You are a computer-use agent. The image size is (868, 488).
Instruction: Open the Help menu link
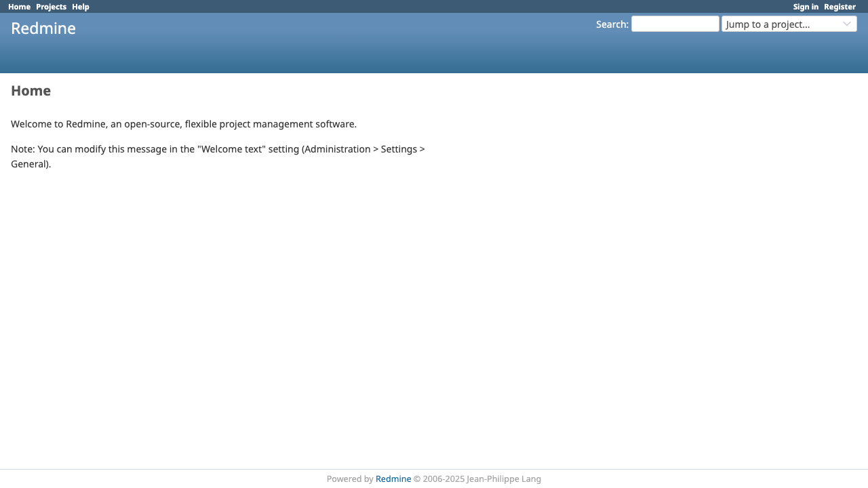[81, 7]
